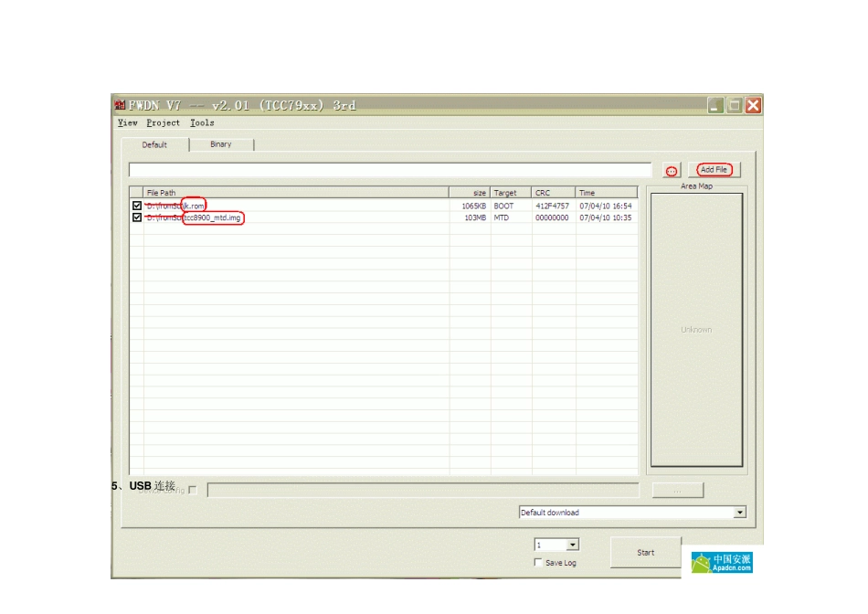Open the Tools menu
The height and width of the screenshot is (614, 868).
202,123
